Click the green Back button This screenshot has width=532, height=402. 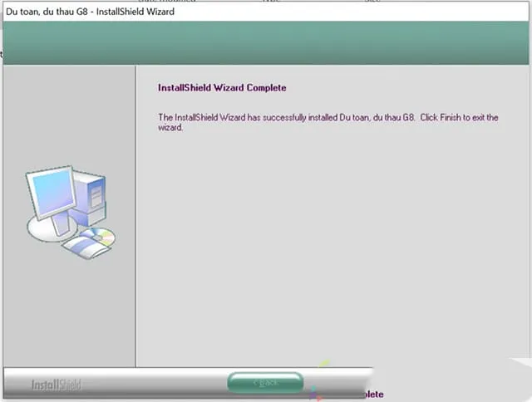(x=265, y=383)
